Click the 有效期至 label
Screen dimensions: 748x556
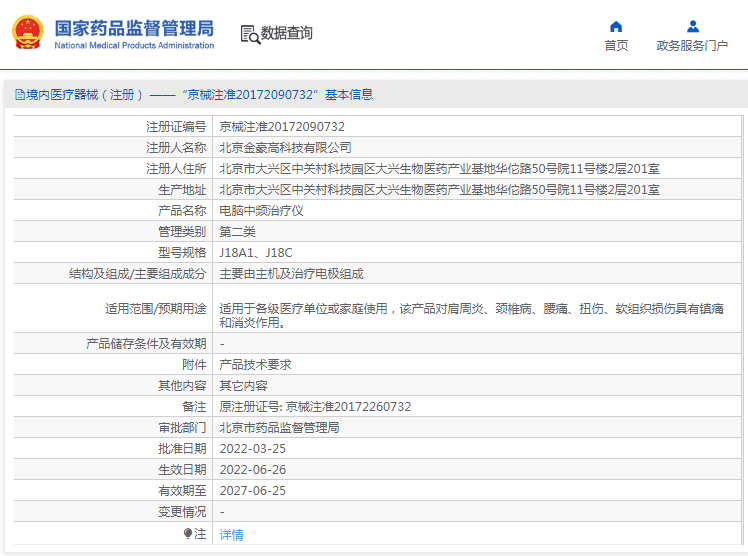182,491
